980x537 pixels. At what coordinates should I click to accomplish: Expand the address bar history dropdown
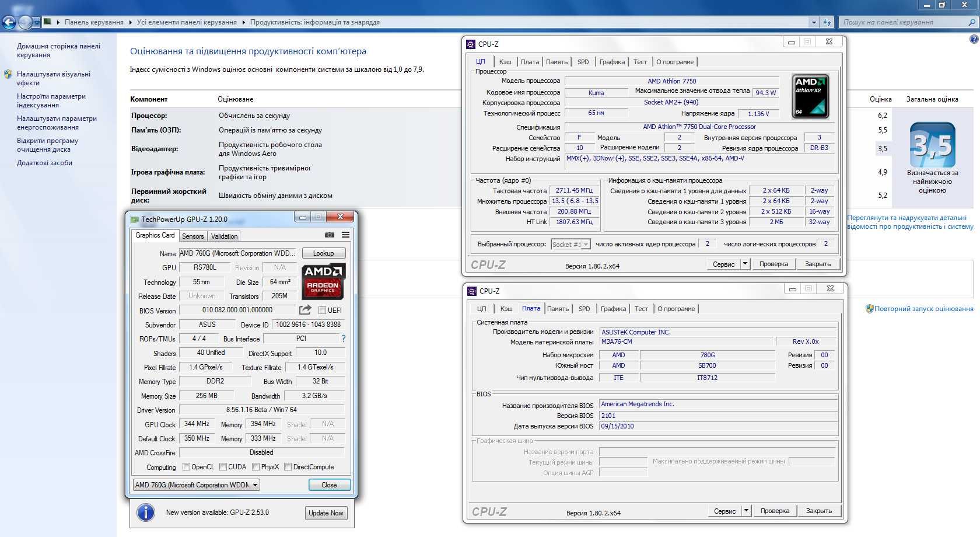click(x=814, y=22)
